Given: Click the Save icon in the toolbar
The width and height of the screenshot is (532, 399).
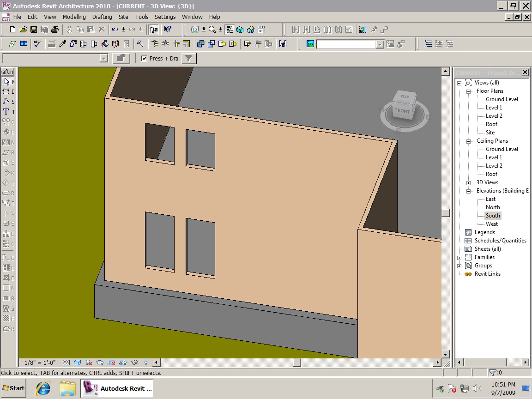Looking at the screenshot, I should click(x=34, y=30).
